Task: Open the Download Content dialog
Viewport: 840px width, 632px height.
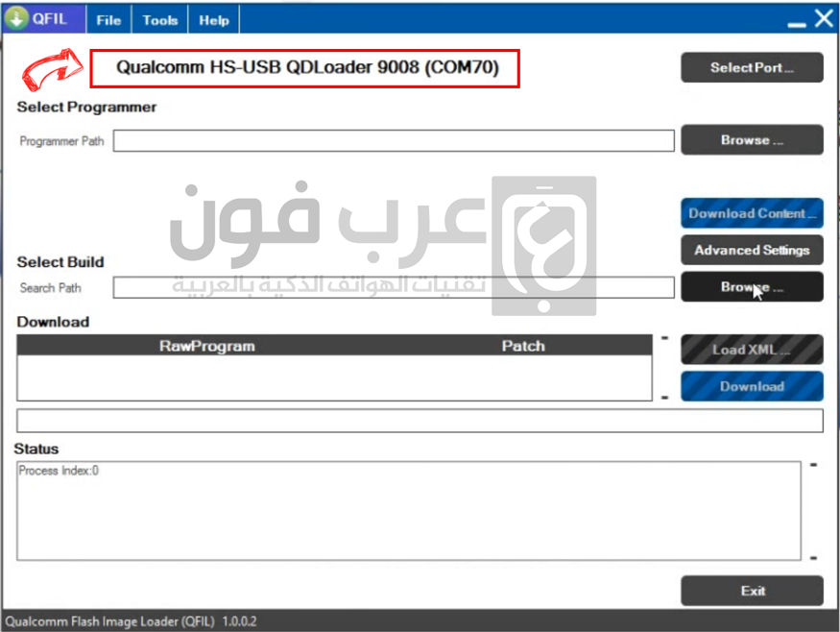Action: [x=752, y=213]
